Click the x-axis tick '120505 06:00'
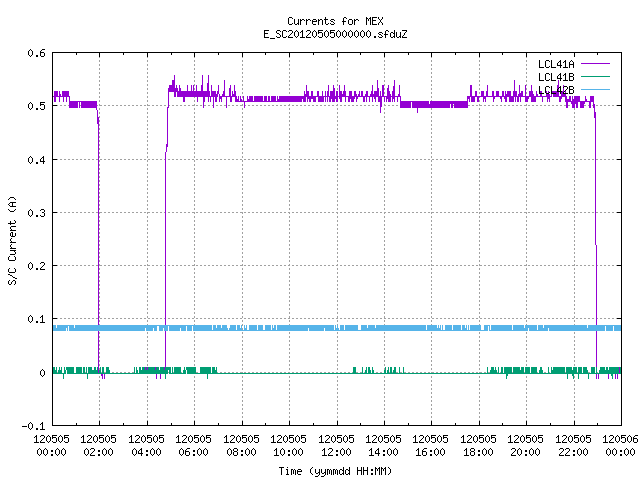 pyautogui.click(x=193, y=446)
